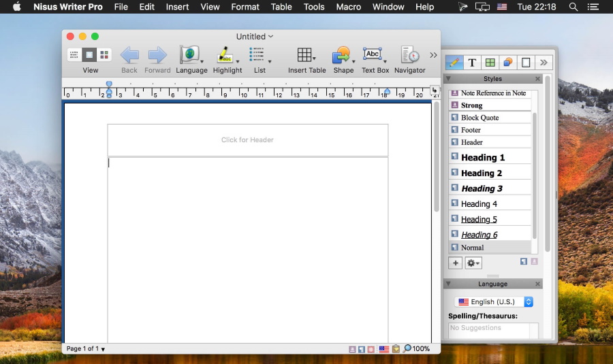Collapse the Styles palette triangle
Screen dimensions: 613x364
click(448, 78)
